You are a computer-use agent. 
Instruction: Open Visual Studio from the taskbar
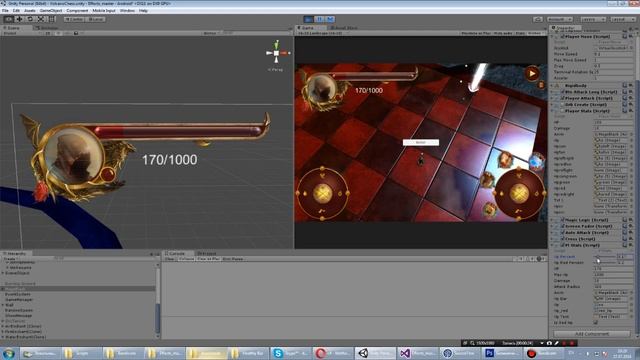tap(418, 353)
